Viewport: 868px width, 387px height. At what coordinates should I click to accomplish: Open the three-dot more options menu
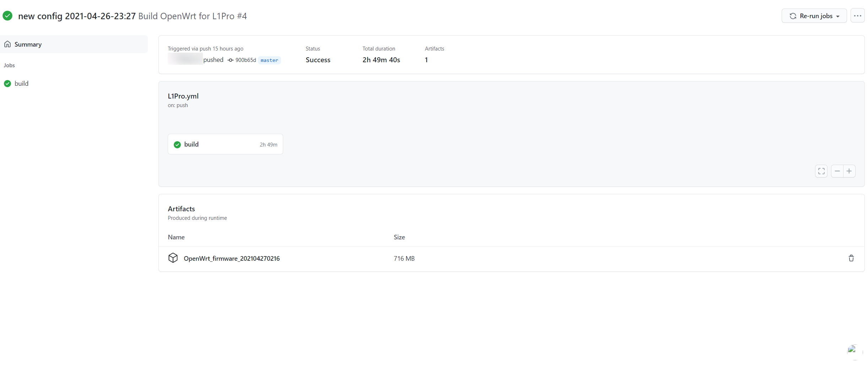[857, 16]
